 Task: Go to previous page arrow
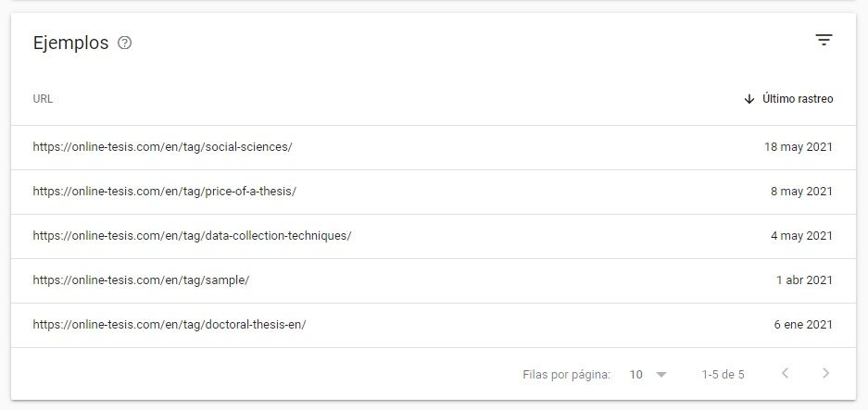point(785,374)
